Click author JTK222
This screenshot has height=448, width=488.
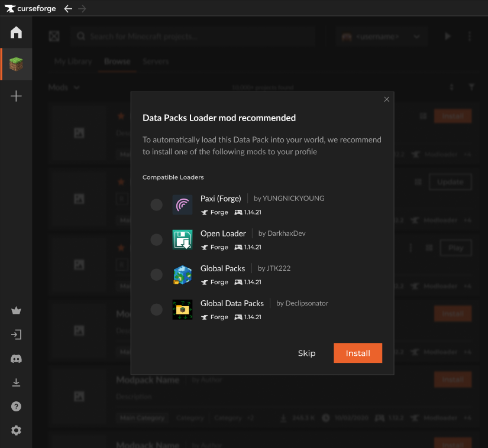pos(279,268)
